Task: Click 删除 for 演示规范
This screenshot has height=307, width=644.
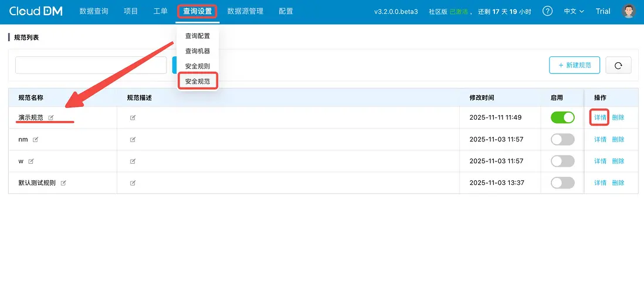Action: (x=618, y=117)
